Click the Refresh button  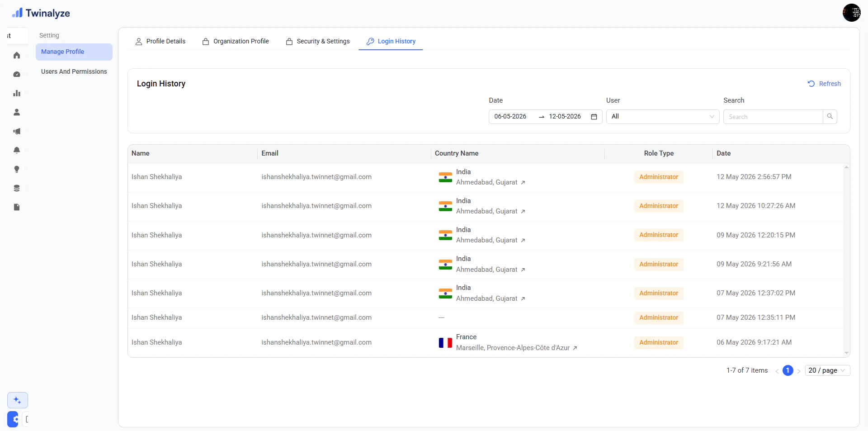point(824,84)
